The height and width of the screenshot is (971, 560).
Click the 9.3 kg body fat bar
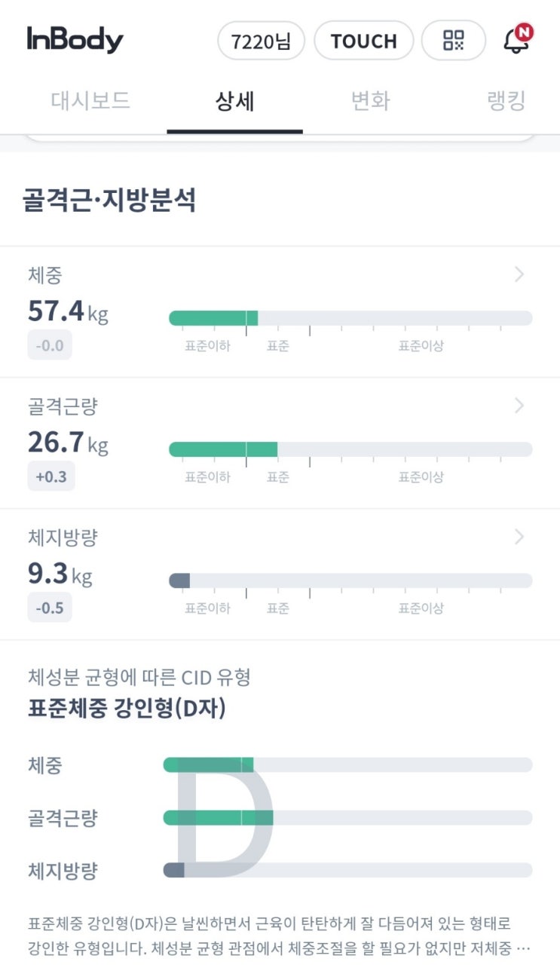(350, 580)
